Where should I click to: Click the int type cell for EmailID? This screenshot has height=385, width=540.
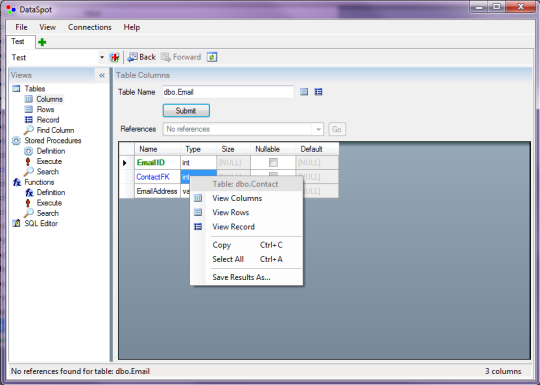pos(198,163)
